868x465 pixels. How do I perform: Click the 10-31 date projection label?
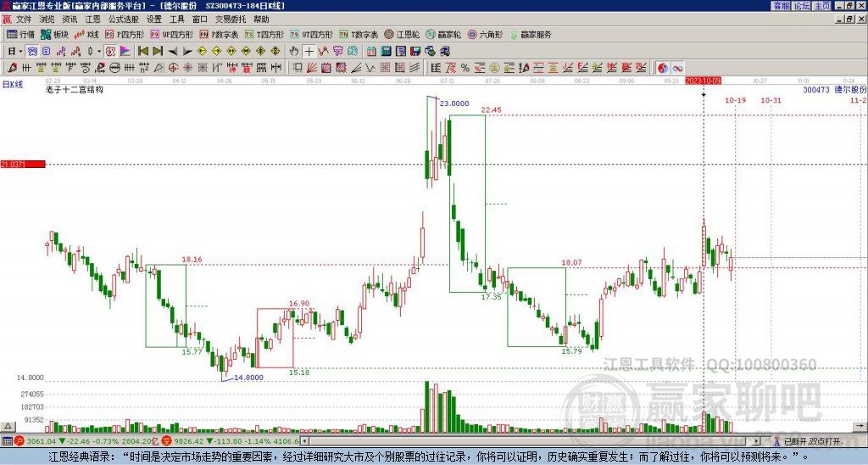[771, 100]
